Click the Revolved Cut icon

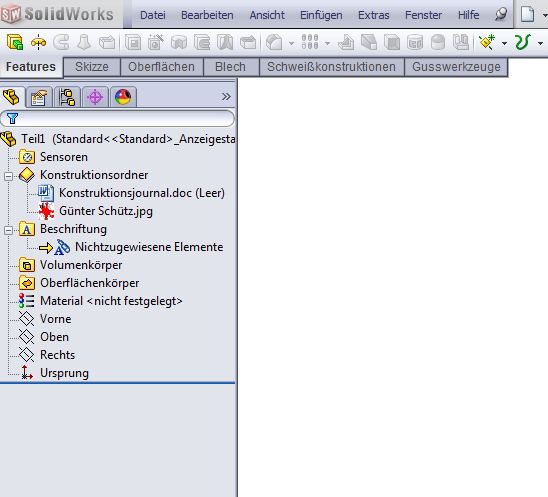point(179,43)
